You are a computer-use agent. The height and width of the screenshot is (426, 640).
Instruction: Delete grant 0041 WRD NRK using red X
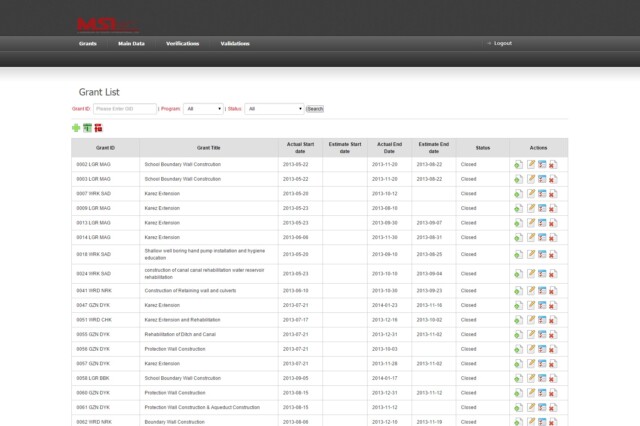(x=553, y=290)
